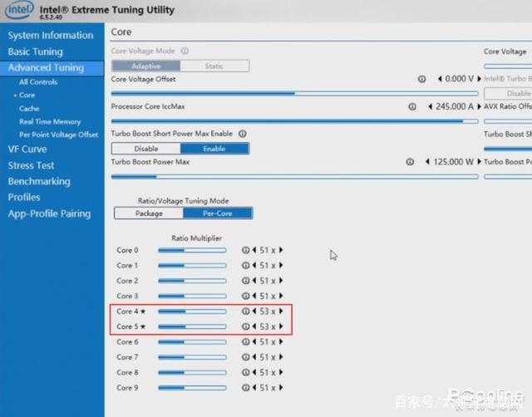Select Adaptive core voltage mode

146,66
